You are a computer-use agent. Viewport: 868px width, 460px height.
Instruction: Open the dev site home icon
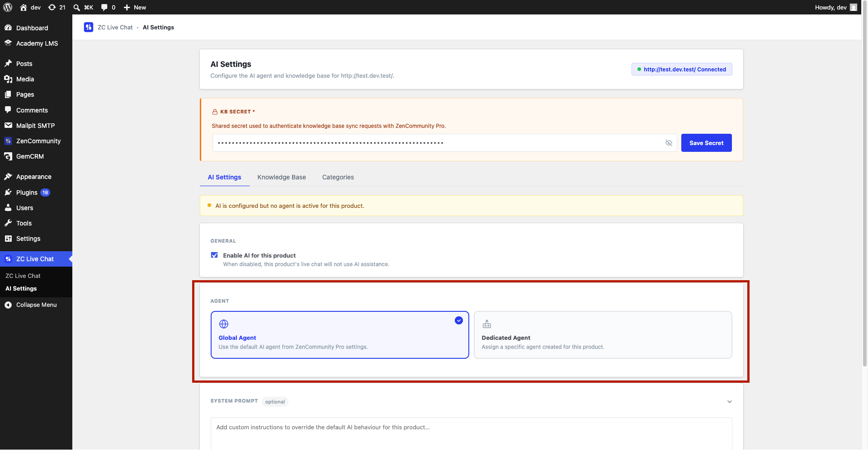click(x=24, y=7)
